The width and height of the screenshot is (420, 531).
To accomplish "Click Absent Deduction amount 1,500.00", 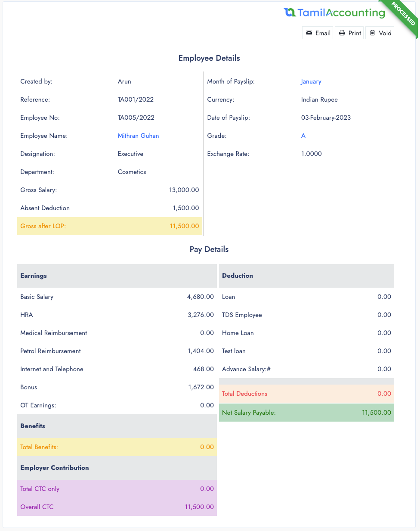I will [x=186, y=208].
